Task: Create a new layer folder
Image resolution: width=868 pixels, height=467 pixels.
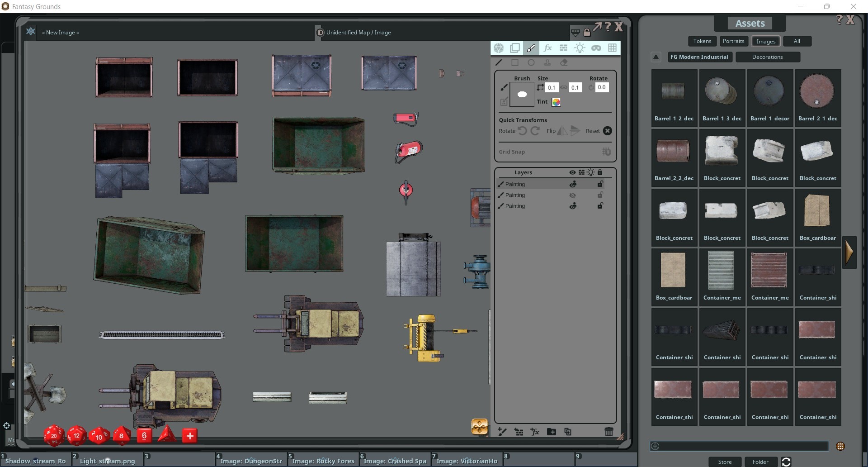Action: coord(551,432)
